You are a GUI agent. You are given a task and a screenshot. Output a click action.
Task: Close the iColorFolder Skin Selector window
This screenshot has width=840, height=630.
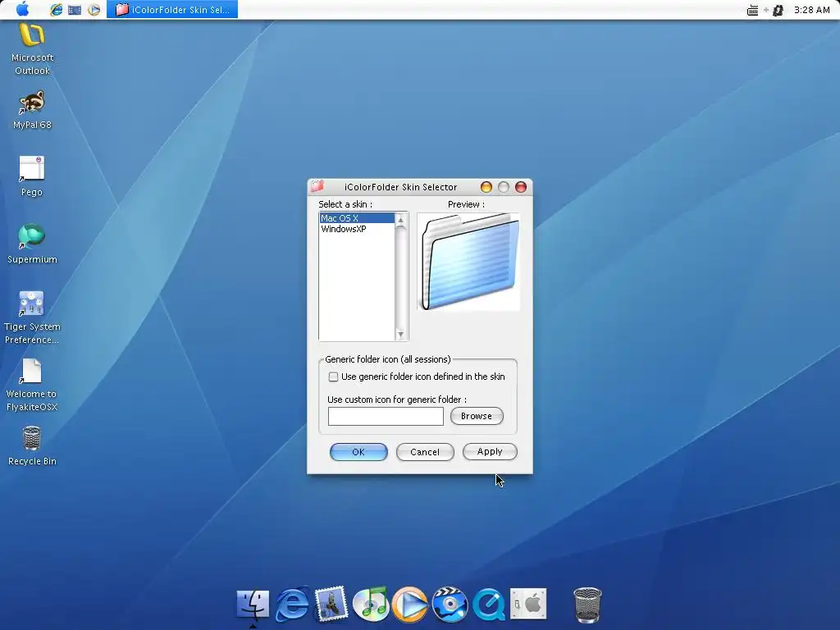pyautogui.click(x=521, y=186)
